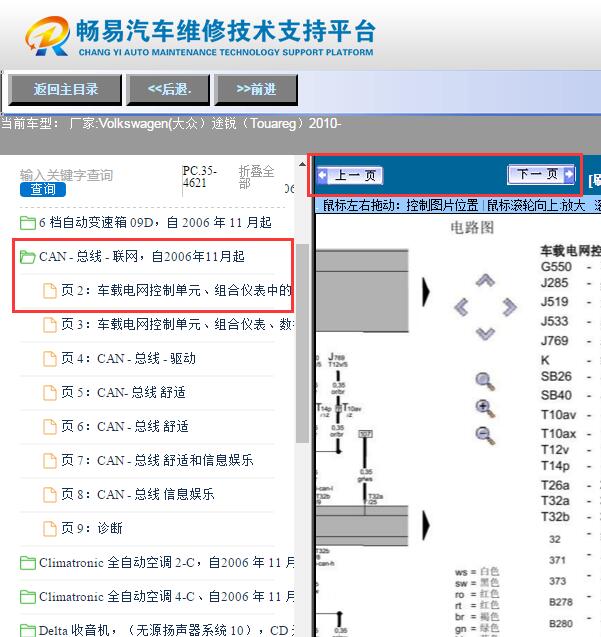Click the tree panel scroll-up arrow
Image resolution: width=601 pixels, height=637 pixels.
302,165
